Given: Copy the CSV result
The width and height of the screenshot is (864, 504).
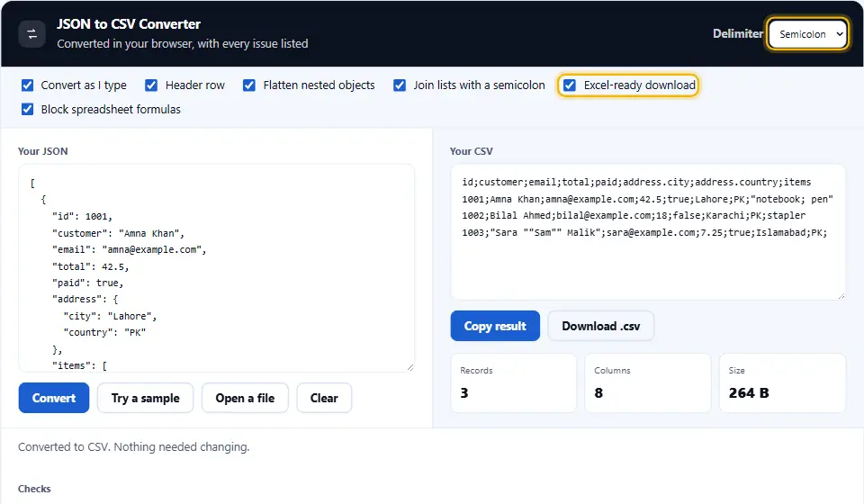Looking at the screenshot, I should pos(495,326).
